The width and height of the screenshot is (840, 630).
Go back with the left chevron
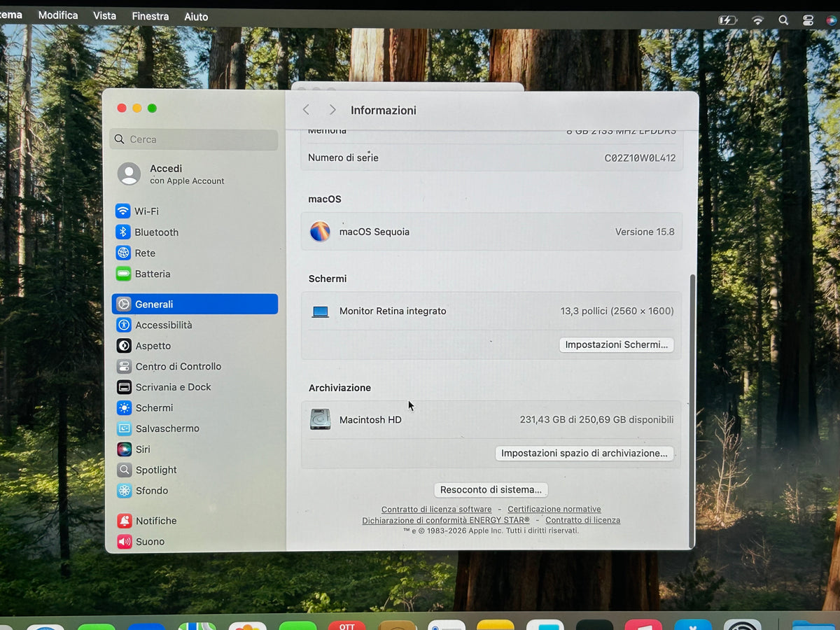pos(306,110)
